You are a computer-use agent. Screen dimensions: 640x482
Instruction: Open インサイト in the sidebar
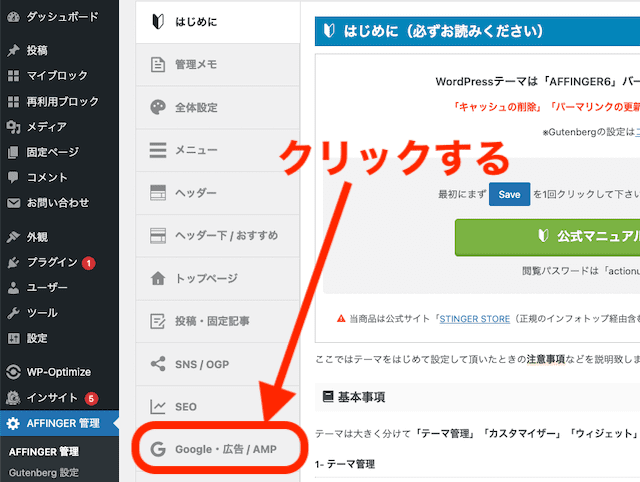click(60, 398)
